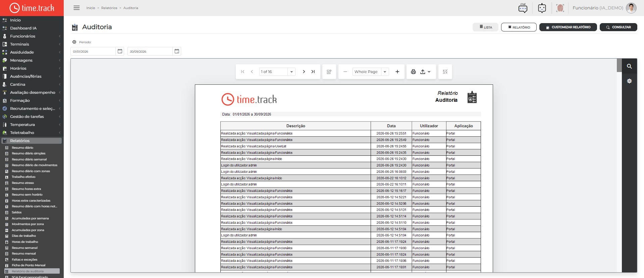Toggle the hamburger sidebar menu

click(x=76, y=8)
